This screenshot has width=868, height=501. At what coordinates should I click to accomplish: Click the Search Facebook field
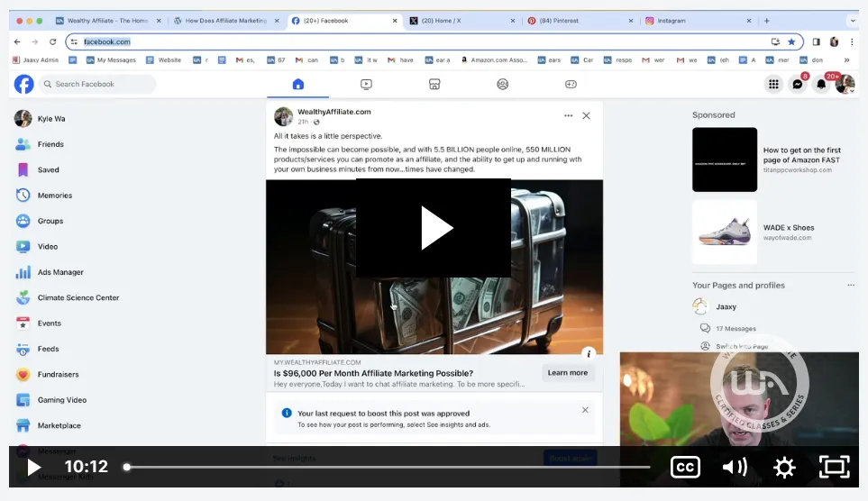point(97,84)
